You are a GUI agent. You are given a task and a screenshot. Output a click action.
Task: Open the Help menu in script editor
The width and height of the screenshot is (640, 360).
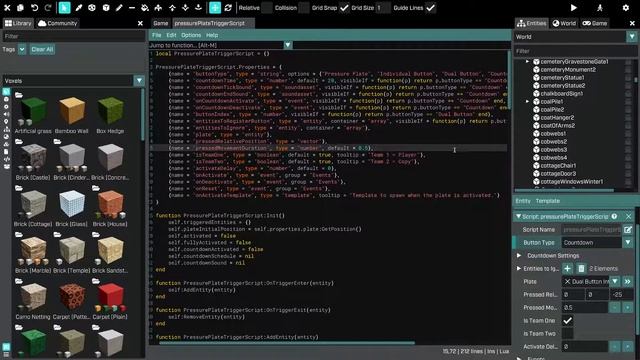click(x=212, y=35)
